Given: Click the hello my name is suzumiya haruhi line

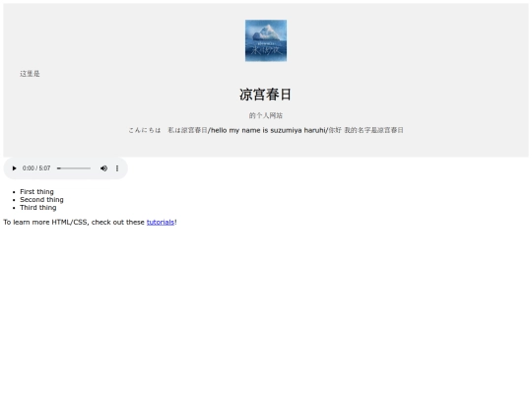Looking at the screenshot, I should 266,130.
